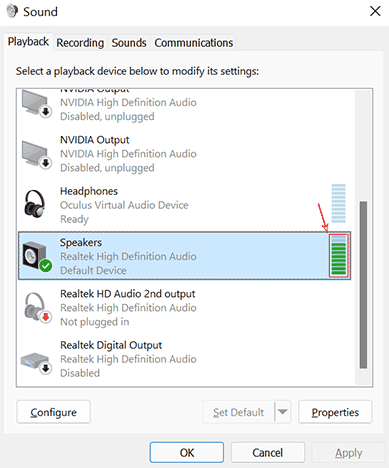Click the Cancel button
The width and height of the screenshot is (389, 468).
click(x=268, y=453)
